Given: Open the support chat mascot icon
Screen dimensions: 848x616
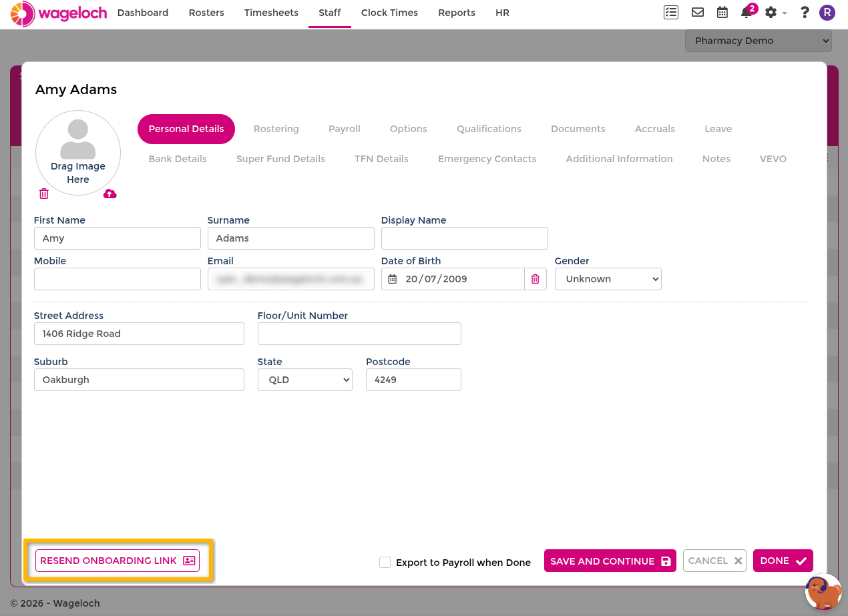Looking at the screenshot, I should coord(823,591).
